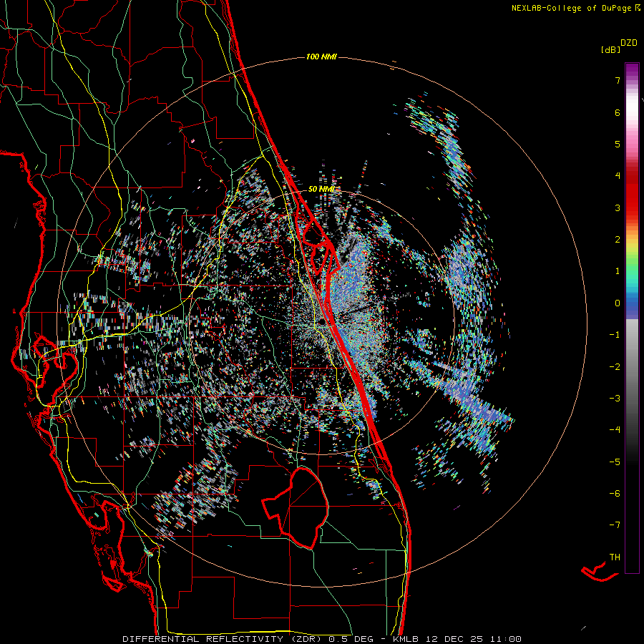The width and height of the screenshot is (644, 644).
Task: Click the DZD legend title
Action: click(x=629, y=43)
